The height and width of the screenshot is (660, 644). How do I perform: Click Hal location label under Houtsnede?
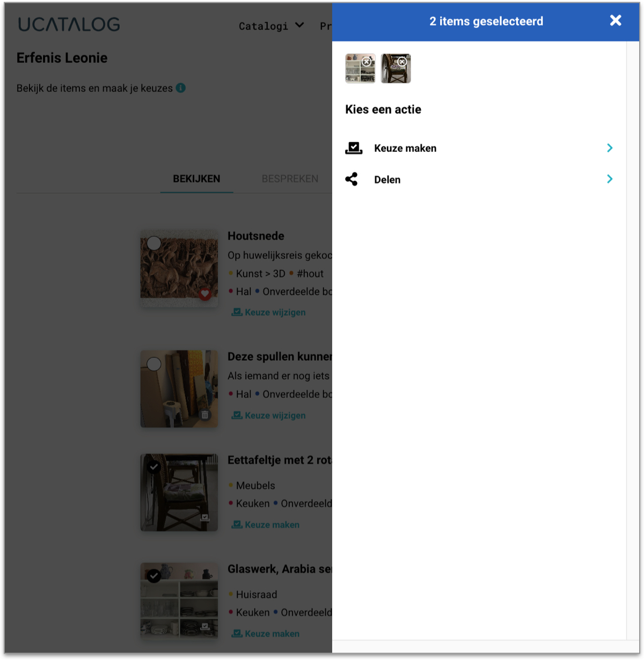click(244, 291)
